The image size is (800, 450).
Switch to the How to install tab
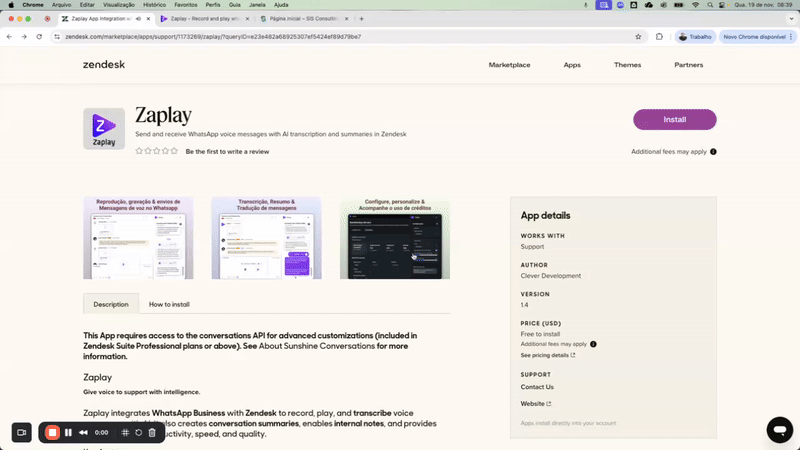[169, 304]
